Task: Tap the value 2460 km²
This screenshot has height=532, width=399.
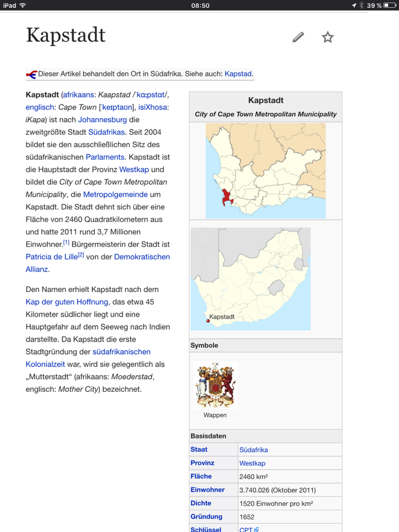Action: [x=254, y=477]
